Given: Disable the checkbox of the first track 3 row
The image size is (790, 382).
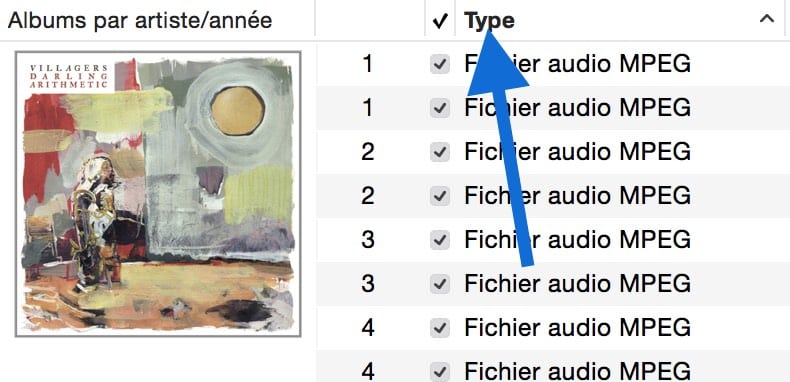Looking at the screenshot, I should pos(440,240).
